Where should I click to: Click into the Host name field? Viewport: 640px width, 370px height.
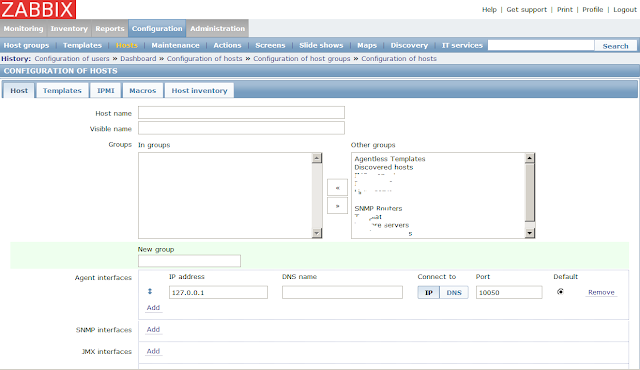click(241, 113)
